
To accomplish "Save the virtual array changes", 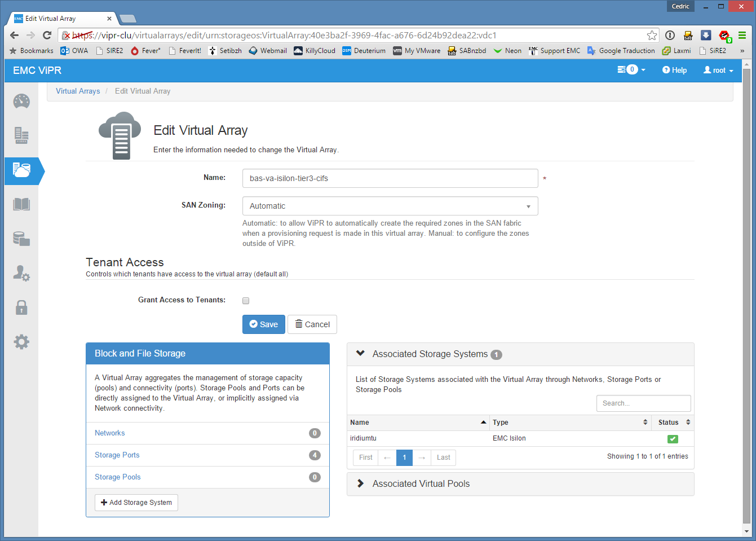I will tap(264, 324).
